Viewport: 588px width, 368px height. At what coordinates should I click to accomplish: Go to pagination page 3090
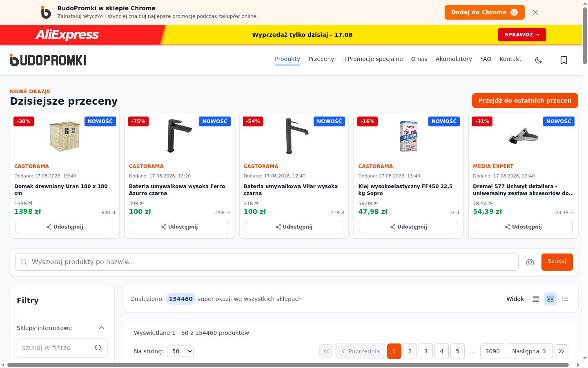click(492, 351)
